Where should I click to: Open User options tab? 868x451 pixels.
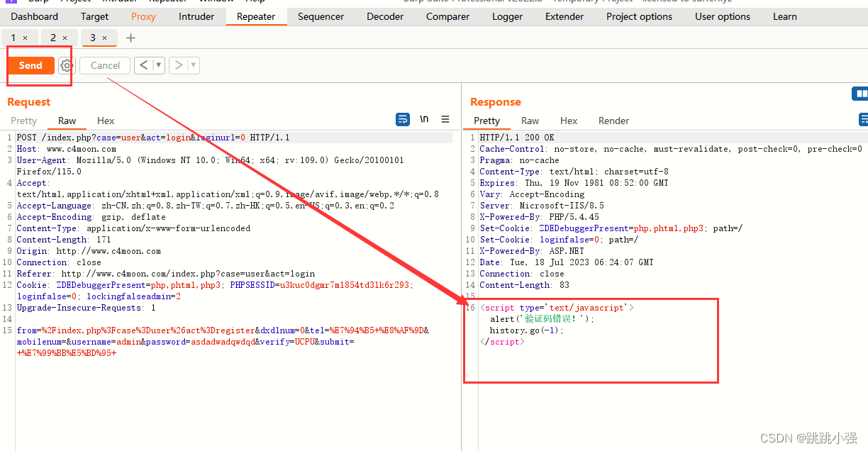[x=723, y=16]
